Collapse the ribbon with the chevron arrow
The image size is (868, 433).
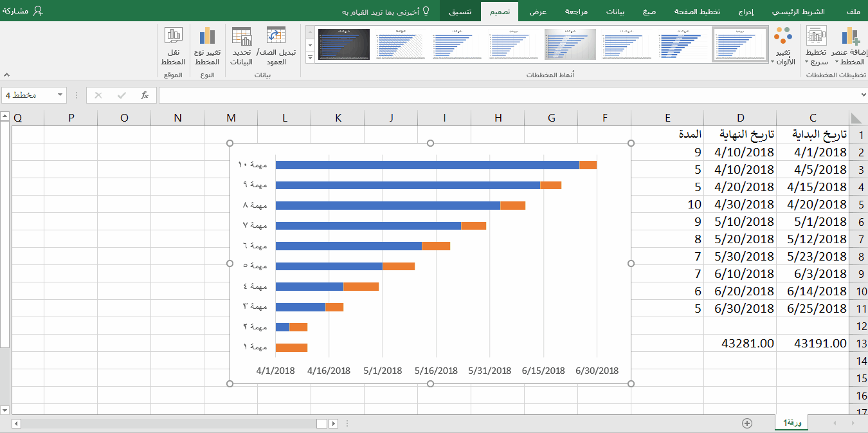click(x=6, y=75)
